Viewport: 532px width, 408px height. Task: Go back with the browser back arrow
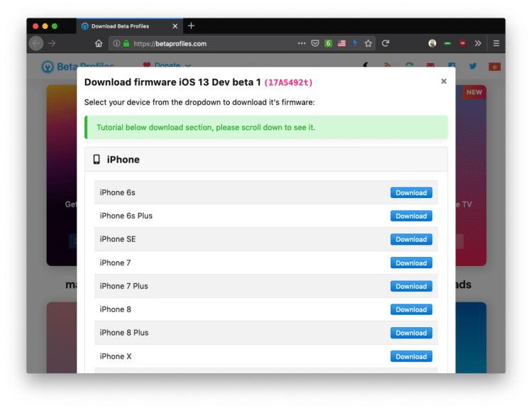(x=36, y=43)
